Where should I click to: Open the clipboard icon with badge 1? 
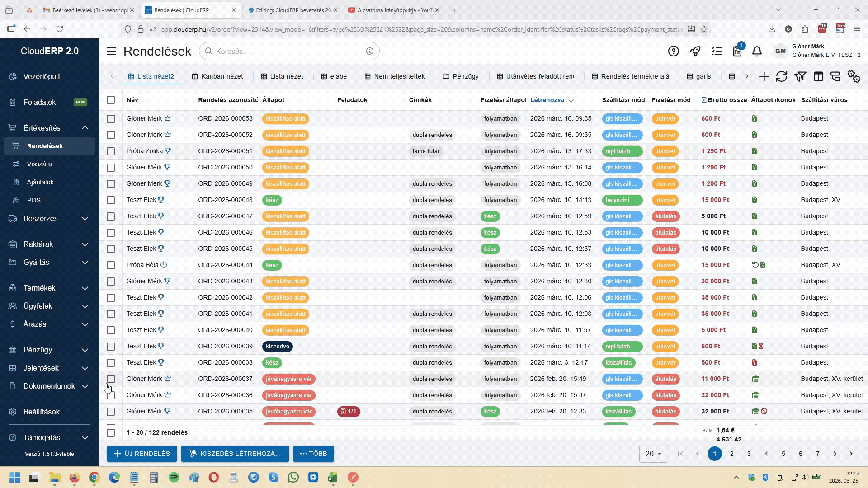click(x=737, y=51)
